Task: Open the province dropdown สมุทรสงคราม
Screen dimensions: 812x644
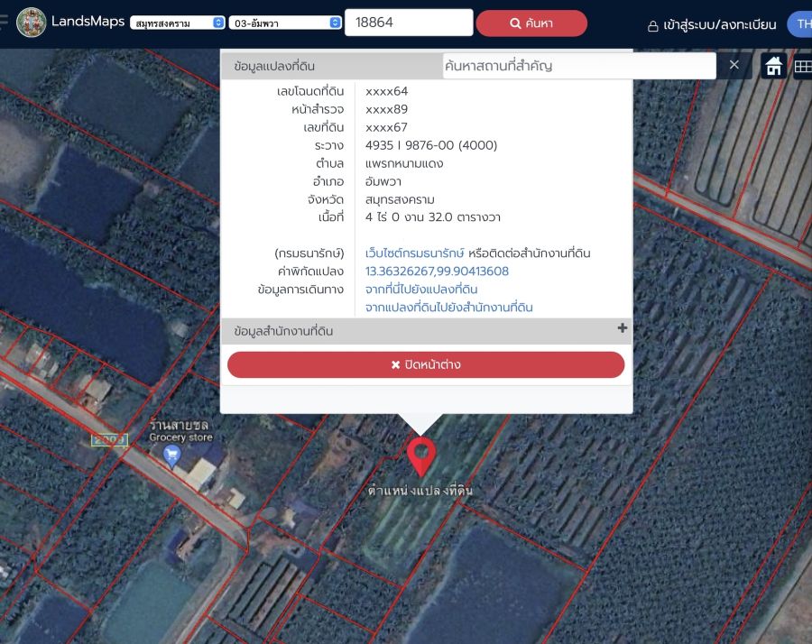Action: point(178,23)
